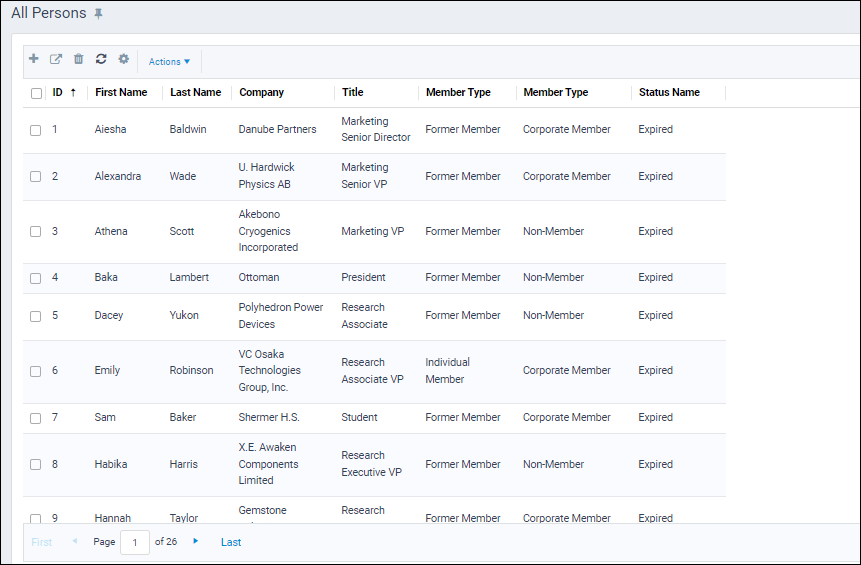Click the 'Danube Partners' company cell
Viewport: 861px width, 565px height.
277,129
